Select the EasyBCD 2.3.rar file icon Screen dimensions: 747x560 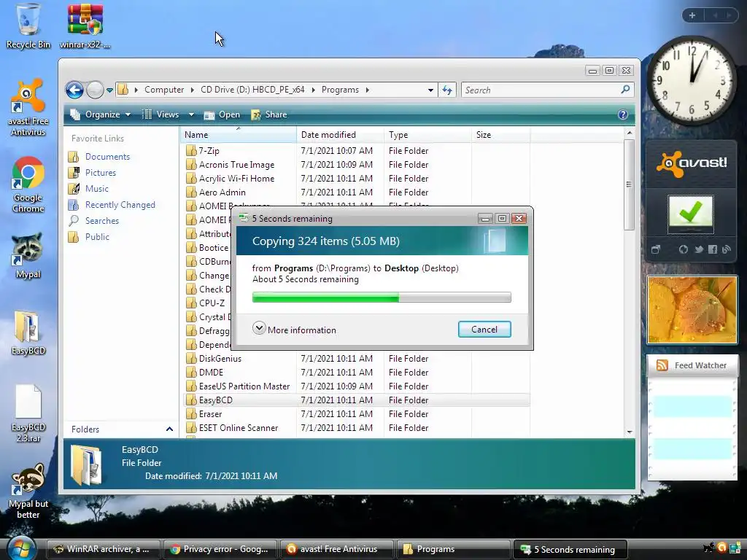tap(28, 413)
